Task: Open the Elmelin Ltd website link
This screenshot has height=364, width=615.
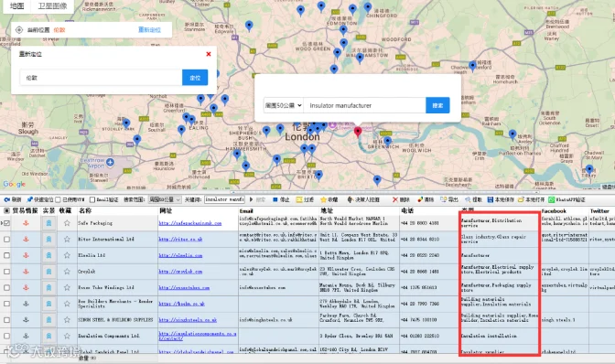Action: (180, 255)
